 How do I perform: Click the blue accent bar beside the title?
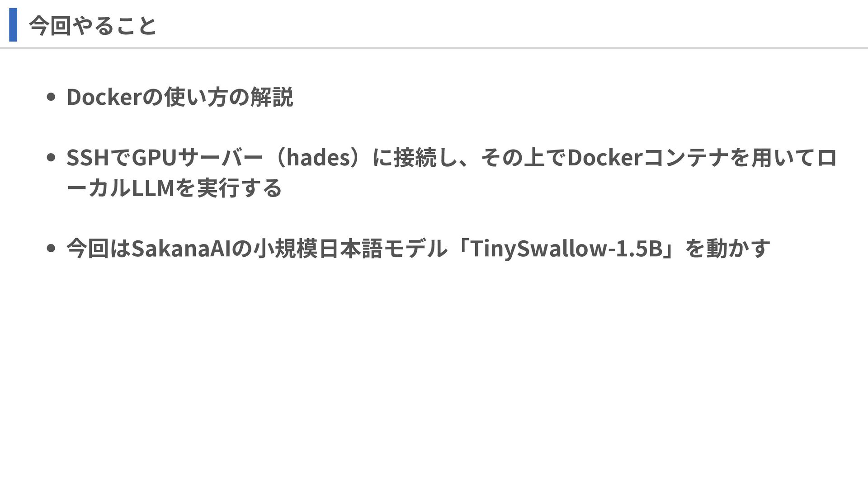coord(13,25)
